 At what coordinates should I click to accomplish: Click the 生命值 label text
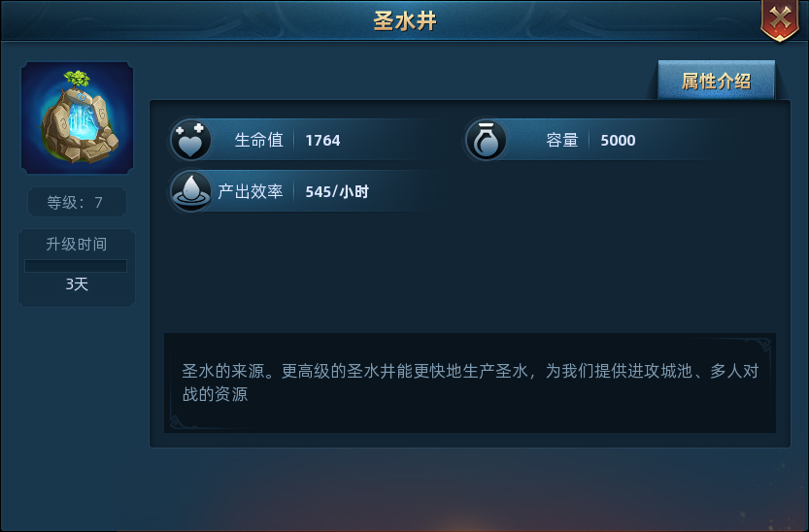click(258, 140)
